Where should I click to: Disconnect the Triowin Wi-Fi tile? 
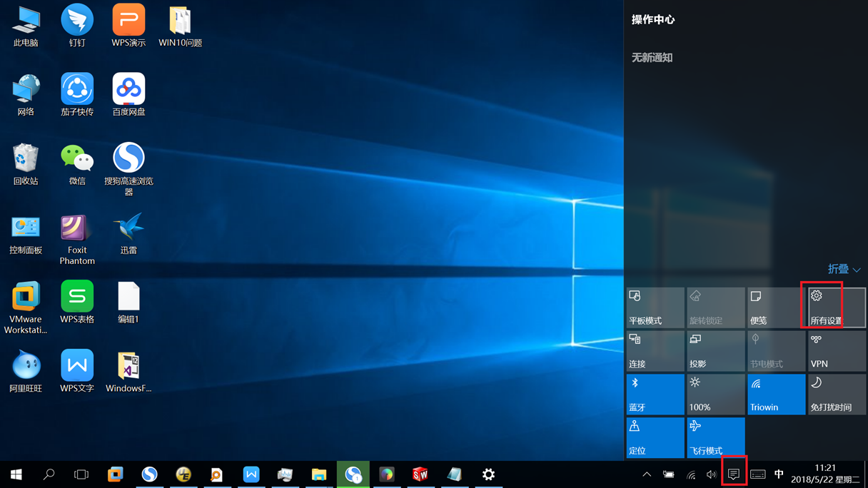777,395
